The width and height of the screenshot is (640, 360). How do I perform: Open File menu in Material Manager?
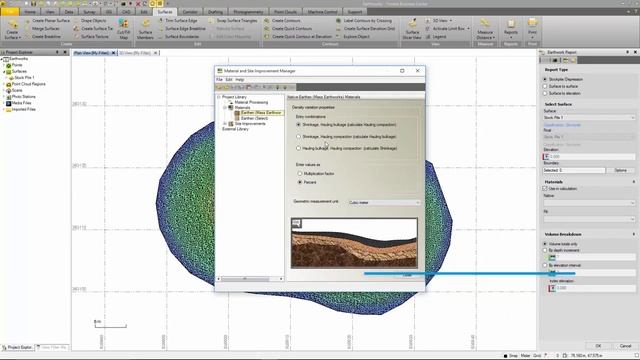[219, 80]
